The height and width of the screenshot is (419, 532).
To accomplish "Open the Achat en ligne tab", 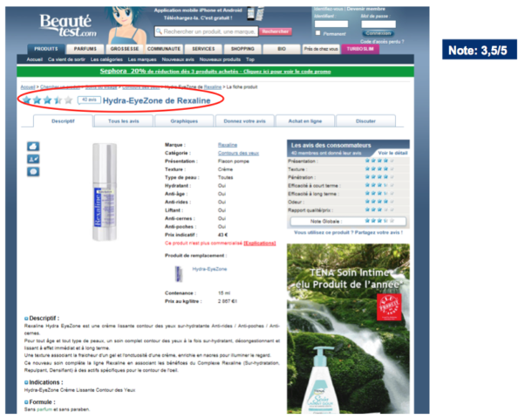I will pyautogui.click(x=305, y=121).
